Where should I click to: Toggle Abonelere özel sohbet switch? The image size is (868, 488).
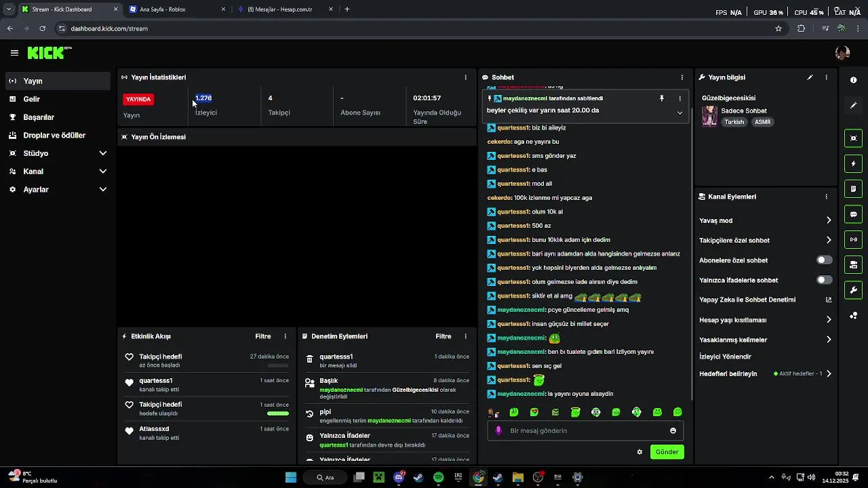824,260
